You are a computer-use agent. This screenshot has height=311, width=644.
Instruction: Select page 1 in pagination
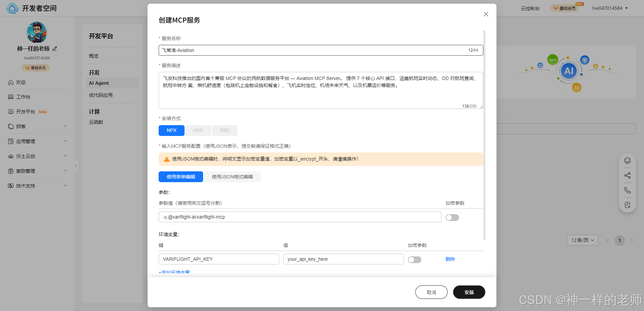coord(620,241)
